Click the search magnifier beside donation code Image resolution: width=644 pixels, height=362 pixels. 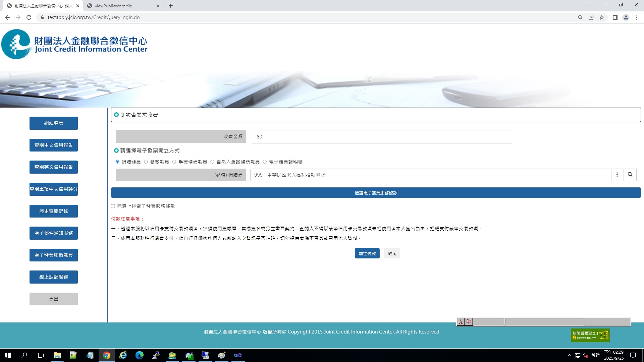point(630,175)
